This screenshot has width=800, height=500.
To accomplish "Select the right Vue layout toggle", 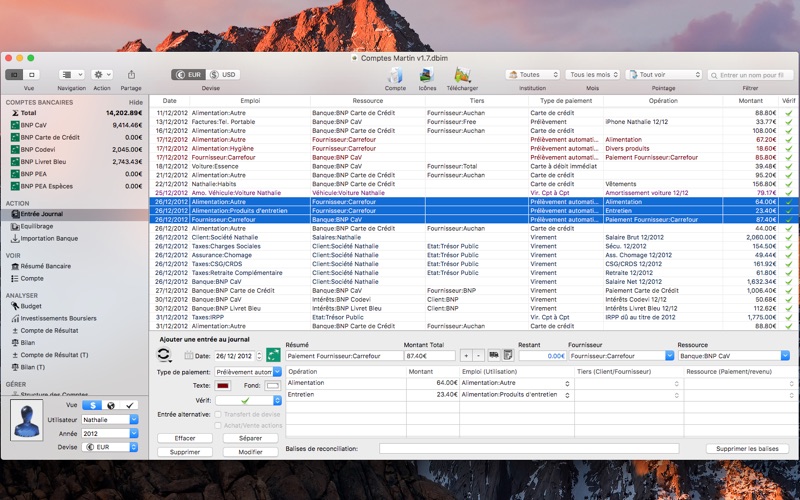I will pyautogui.click(x=32, y=74).
